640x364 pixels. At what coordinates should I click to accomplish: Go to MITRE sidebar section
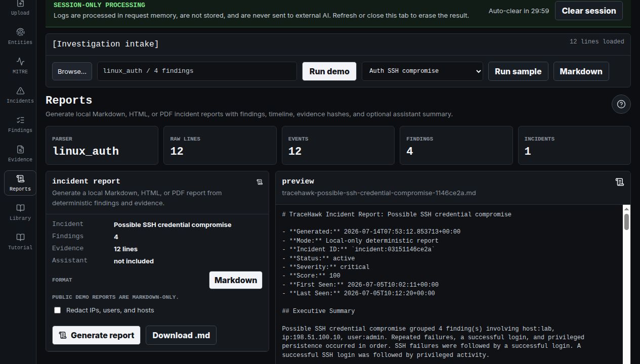pos(20,66)
